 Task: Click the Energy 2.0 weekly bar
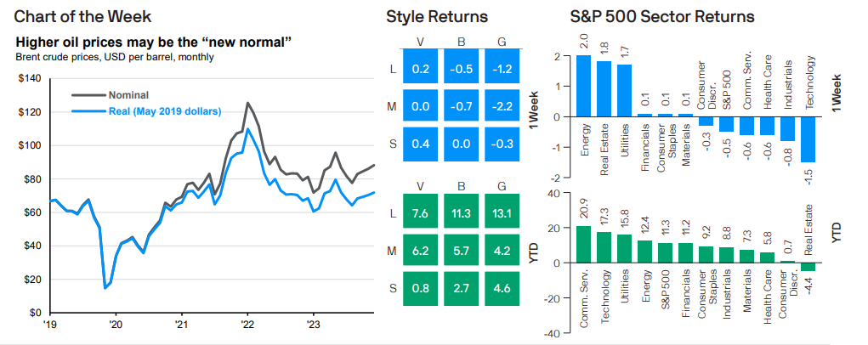[583, 85]
